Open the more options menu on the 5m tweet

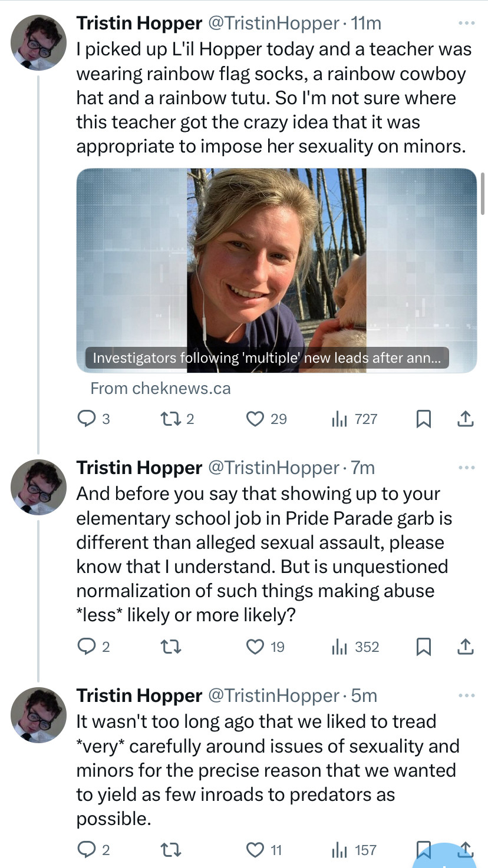pyautogui.click(x=466, y=695)
